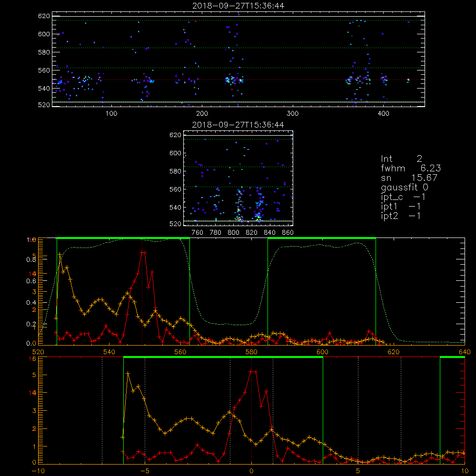This screenshot has width=476, height=476.
Task: Click x-axis label -5 of bottom plot
Action: tap(145, 471)
